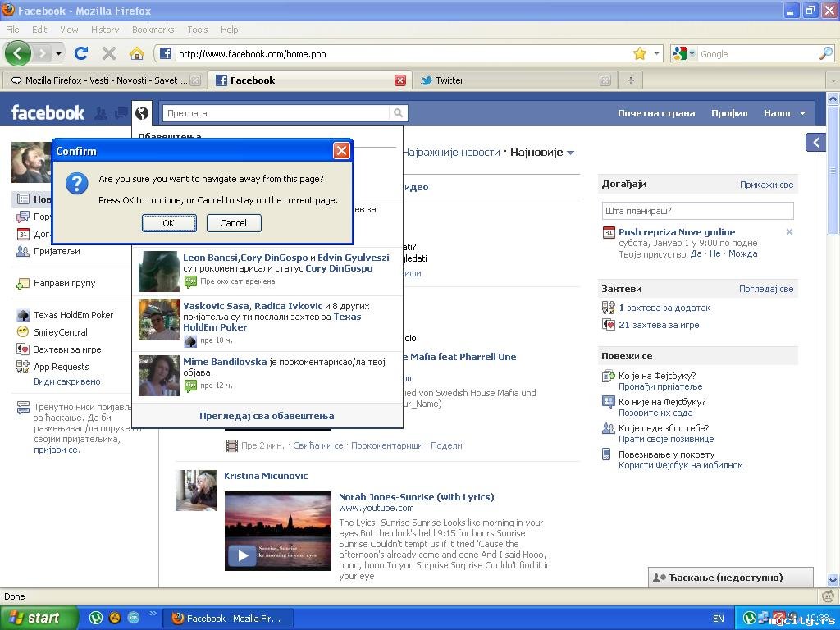Click Прегледај сва обавештења link
Image resolution: width=840 pixels, height=630 pixels.
click(x=267, y=416)
